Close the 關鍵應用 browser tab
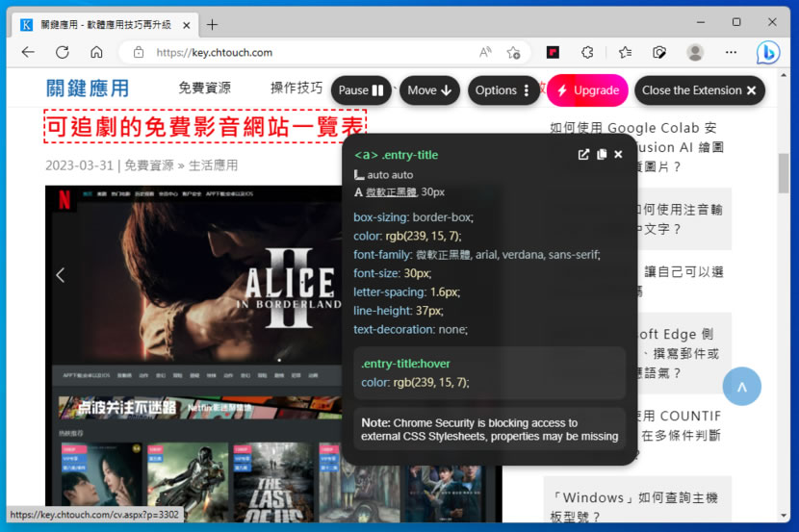The image size is (799, 532). point(187,25)
